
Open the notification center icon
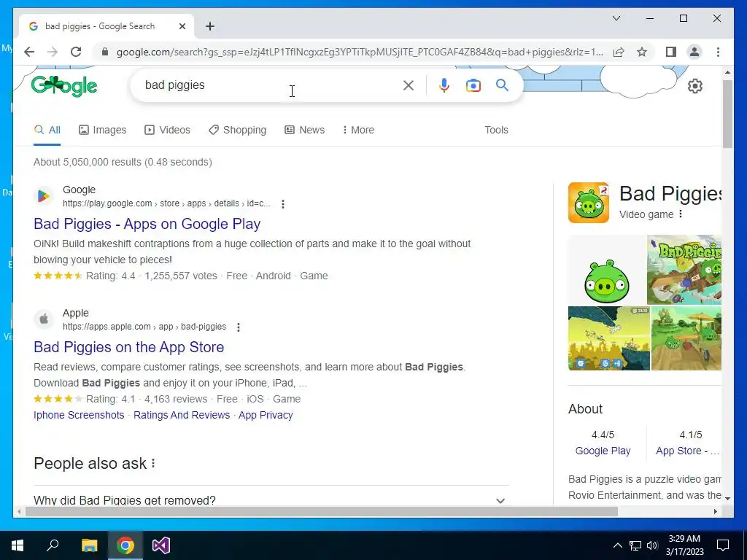click(x=723, y=545)
